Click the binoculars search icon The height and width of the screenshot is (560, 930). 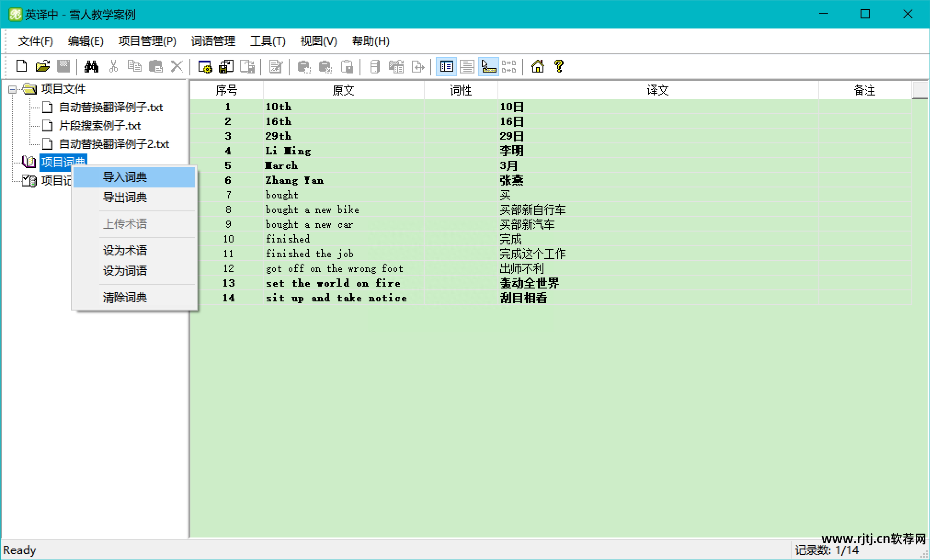91,67
